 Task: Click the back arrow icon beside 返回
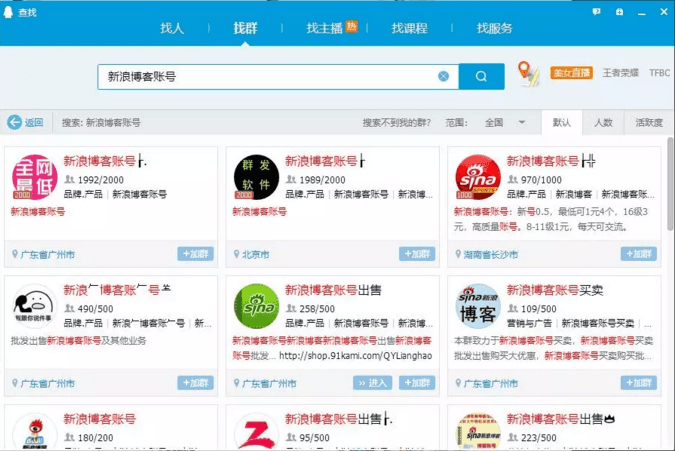(14, 122)
